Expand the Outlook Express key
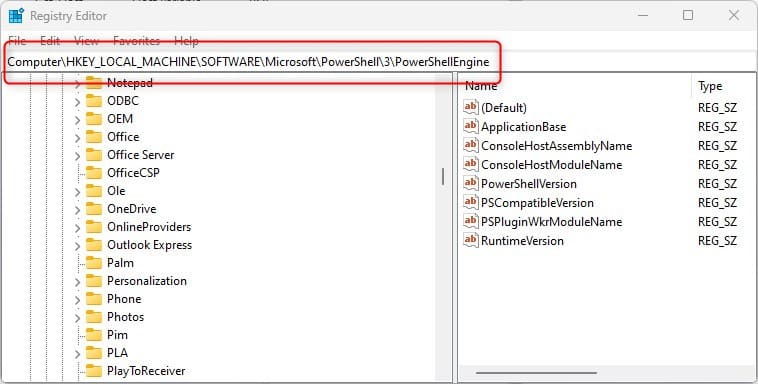Viewport: 758px width, 384px height. [x=77, y=246]
